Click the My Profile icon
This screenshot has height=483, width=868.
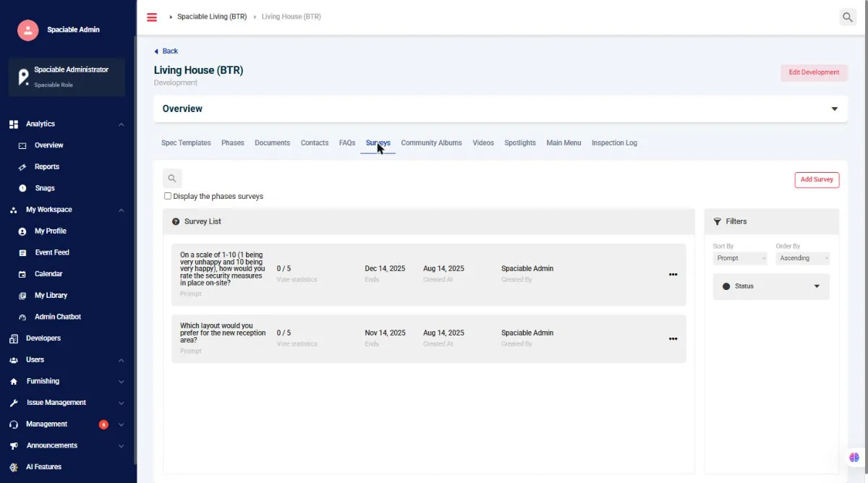coord(22,231)
